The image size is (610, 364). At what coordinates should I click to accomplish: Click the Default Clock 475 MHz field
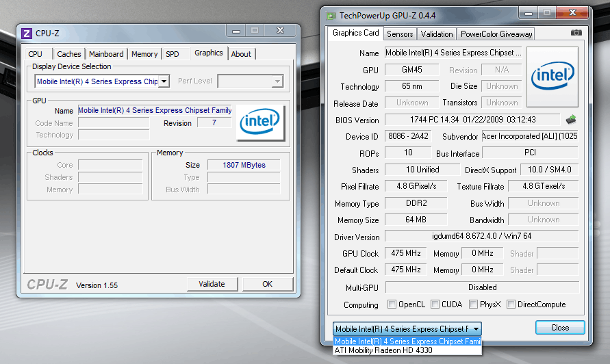pyautogui.click(x=406, y=270)
